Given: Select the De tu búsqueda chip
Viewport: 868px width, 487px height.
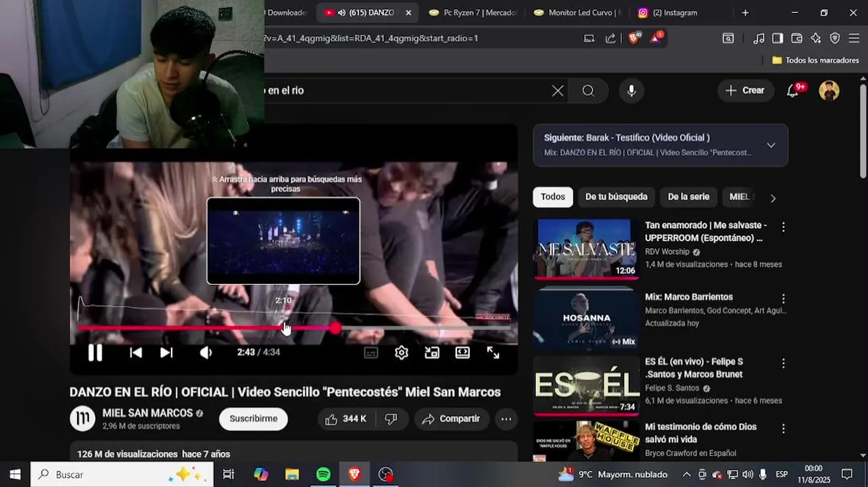Looking at the screenshot, I should [x=616, y=197].
